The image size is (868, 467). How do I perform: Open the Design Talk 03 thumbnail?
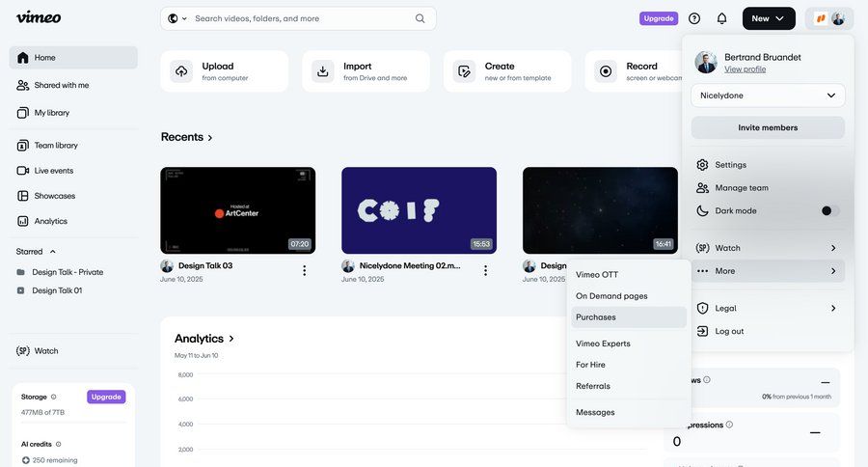pos(237,210)
